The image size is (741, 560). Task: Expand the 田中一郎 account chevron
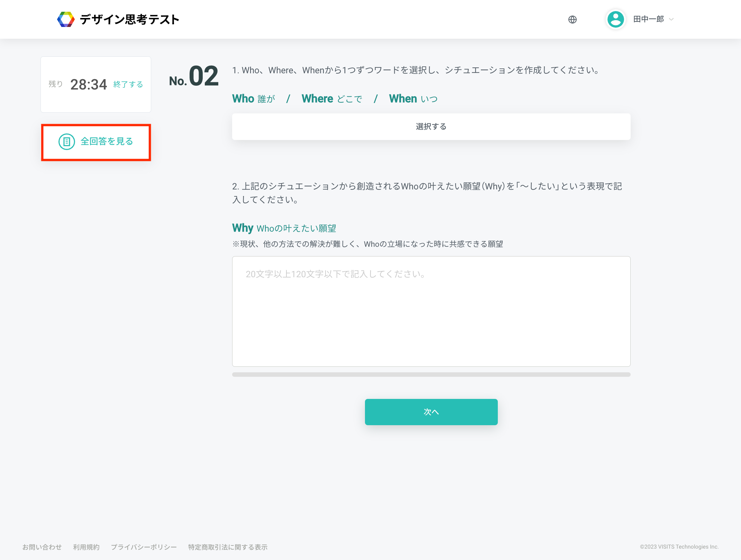[671, 19]
